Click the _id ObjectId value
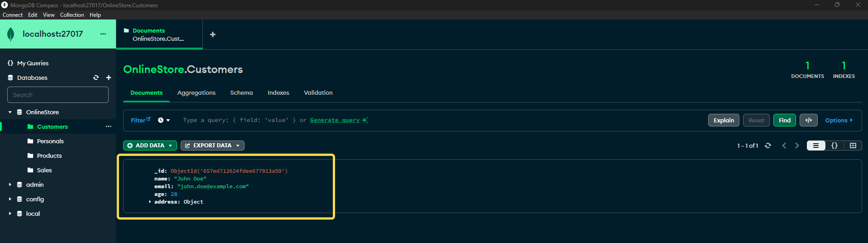This screenshot has height=243, width=868. coord(229,171)
